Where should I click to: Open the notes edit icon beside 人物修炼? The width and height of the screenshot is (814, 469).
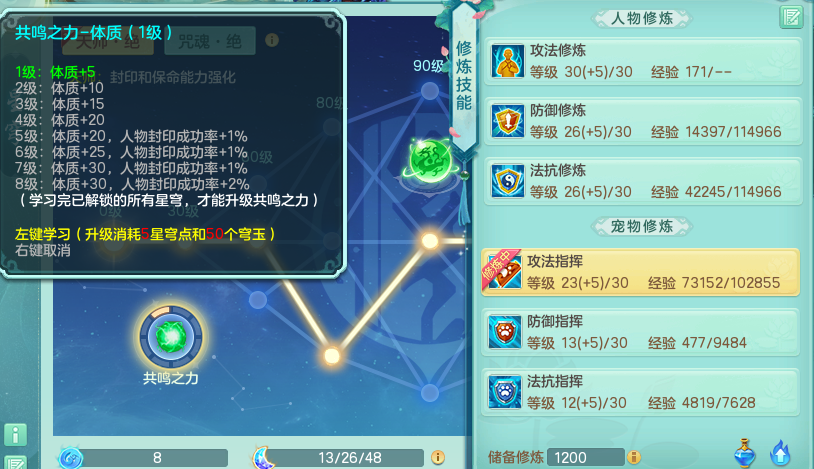coord(791,17)
